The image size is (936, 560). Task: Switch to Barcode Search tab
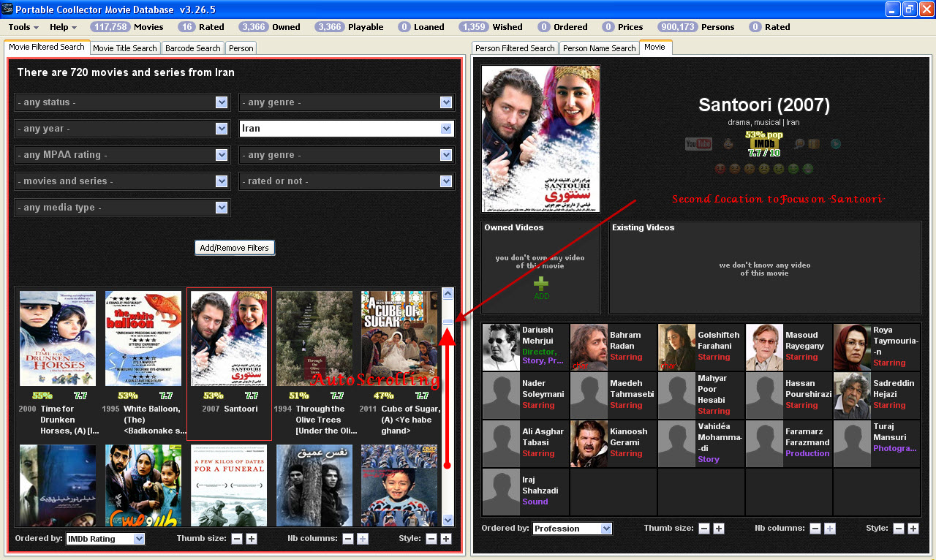tap(192, 48)
